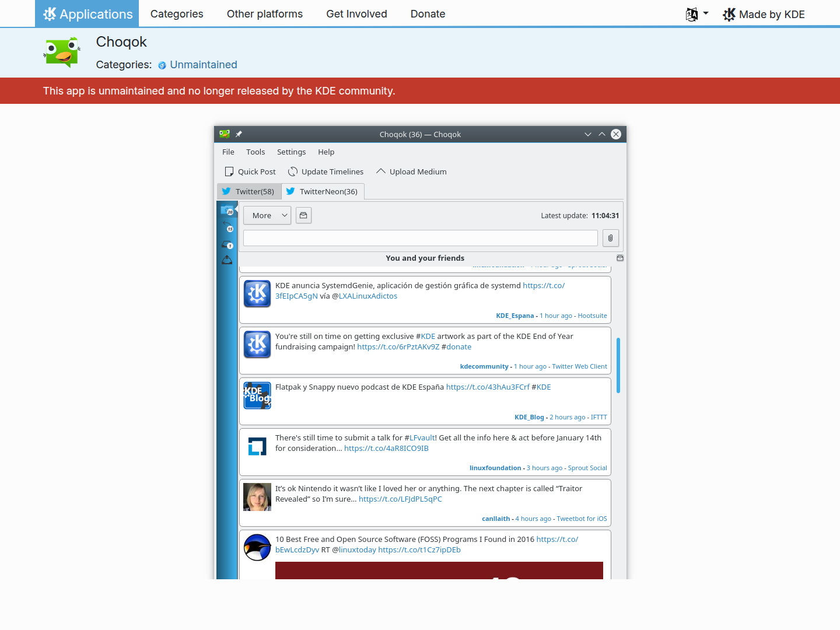The width and height of the screenshot is (840, 630).
Task: Click the KDE Applications logo in navbar
Action: 87,13
